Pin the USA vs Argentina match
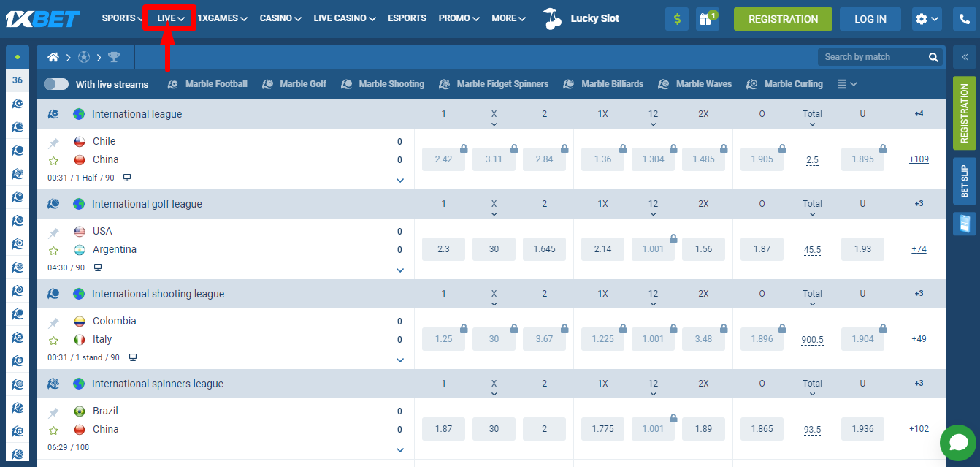Image resolution: width=980 pixels, height=467 pixels. (x=53, y=233)
